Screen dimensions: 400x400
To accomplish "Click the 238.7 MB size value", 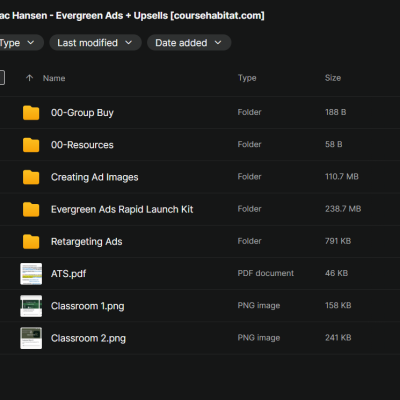I will pyautogui.click(x=343, y=209).
